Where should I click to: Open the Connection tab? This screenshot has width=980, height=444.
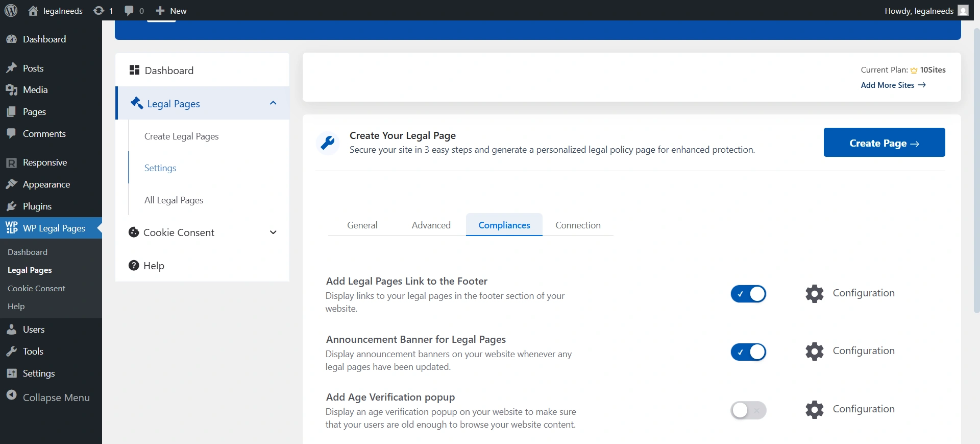click(578, 225)
